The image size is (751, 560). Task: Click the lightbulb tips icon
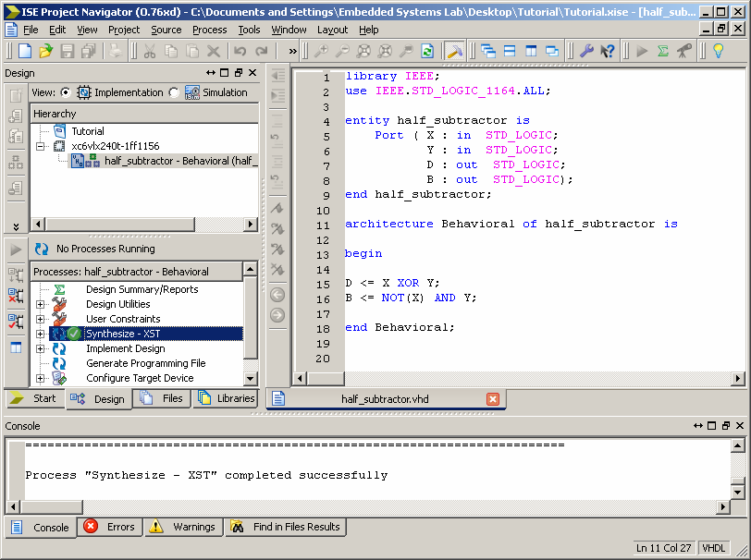coord(717,52)
